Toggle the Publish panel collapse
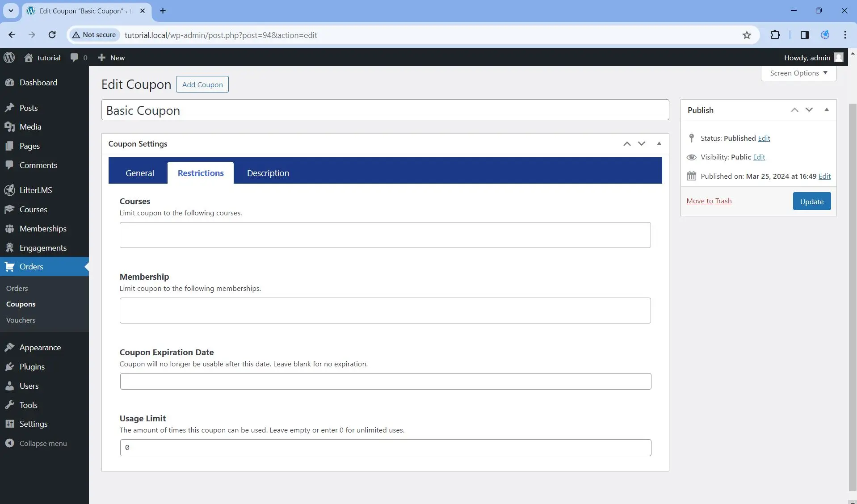857x504 pixels. (x=826, y=110)
